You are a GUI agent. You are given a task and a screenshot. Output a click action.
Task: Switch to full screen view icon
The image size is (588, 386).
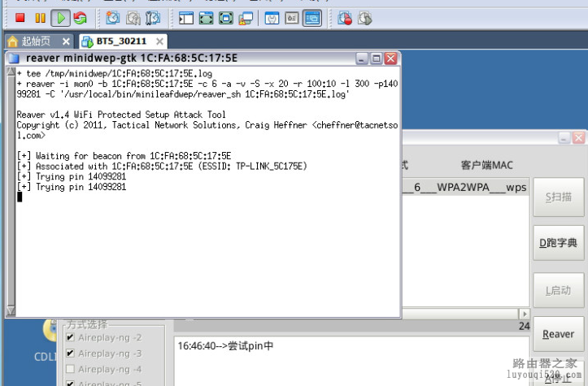[x=206, y=18]
